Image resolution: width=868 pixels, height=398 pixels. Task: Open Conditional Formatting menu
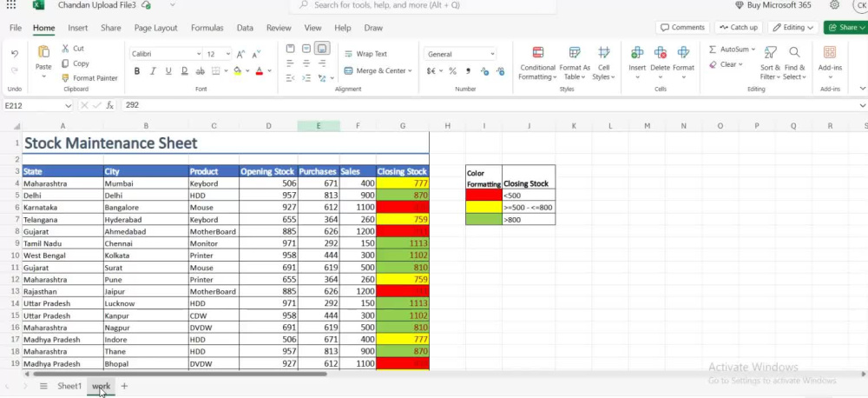click(x=537, y=63)
